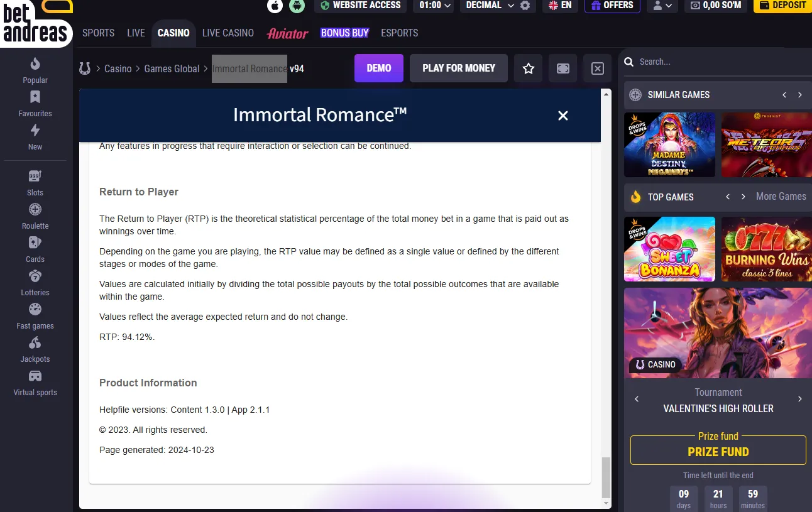Screen dimensions: 812x512
Task: Open the Cards category
Action: click(x=35, y=249)
